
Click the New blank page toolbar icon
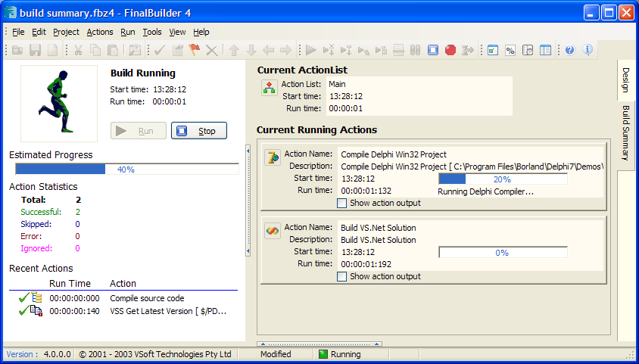(52, 50)
